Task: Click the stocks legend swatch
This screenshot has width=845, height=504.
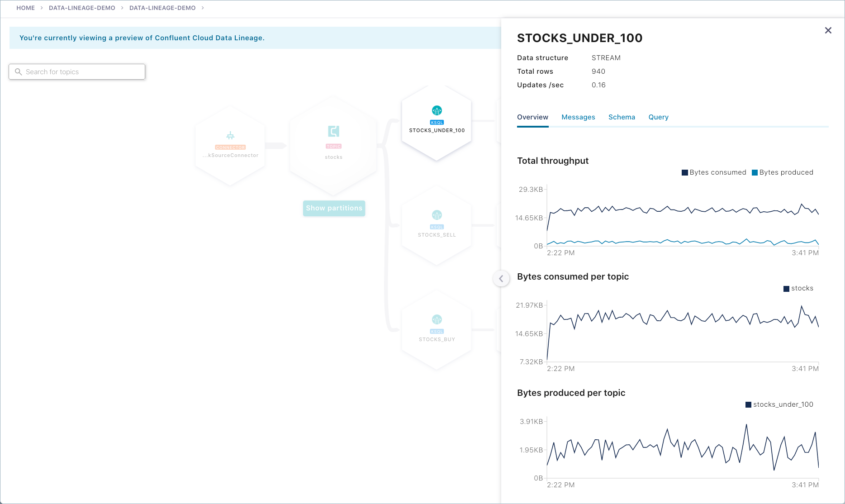Action: click(x=786, y=289)
